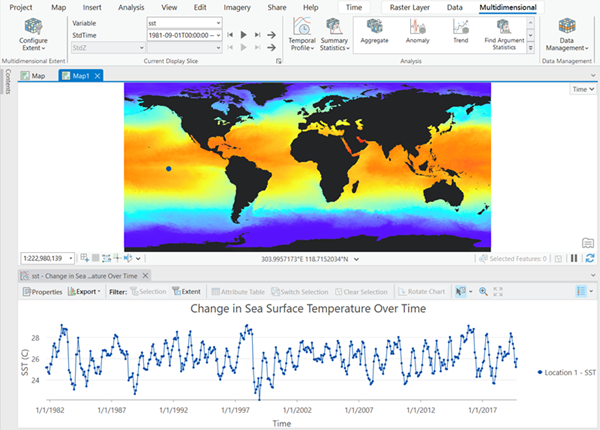Select the Trend analysis tool
Screen dimensions: 600x430
pyautogui.click(x=459, y=31)
